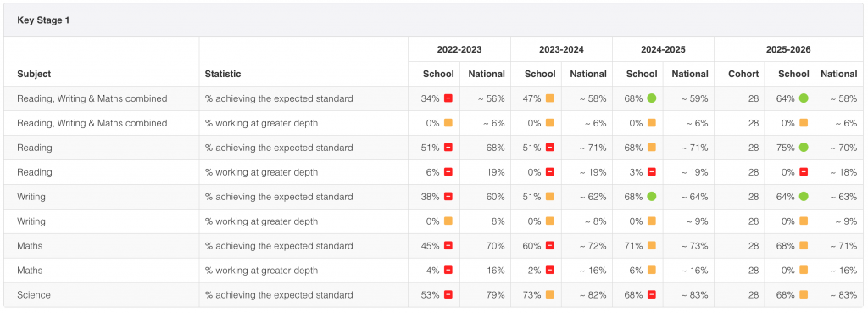Click the Subject column header

pos(34,74)
